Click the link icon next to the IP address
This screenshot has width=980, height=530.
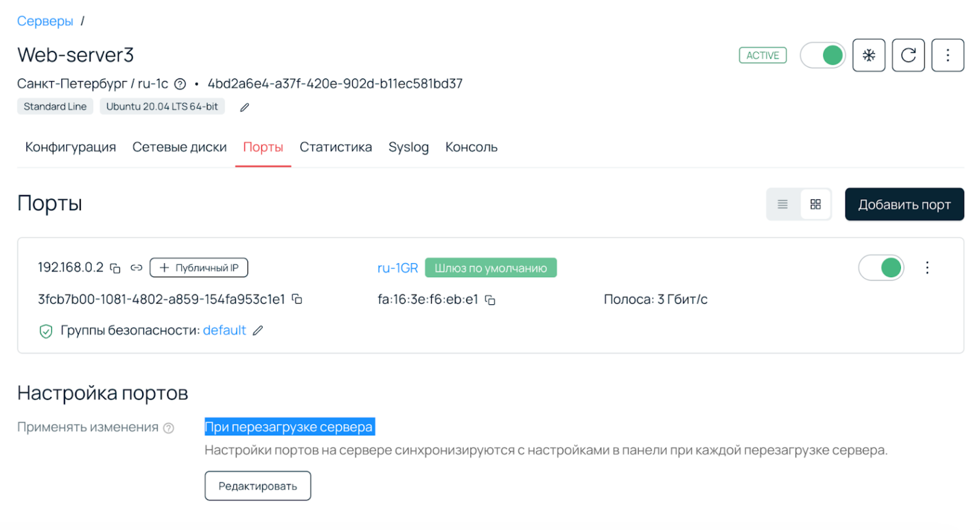click(x=136, y=268)
